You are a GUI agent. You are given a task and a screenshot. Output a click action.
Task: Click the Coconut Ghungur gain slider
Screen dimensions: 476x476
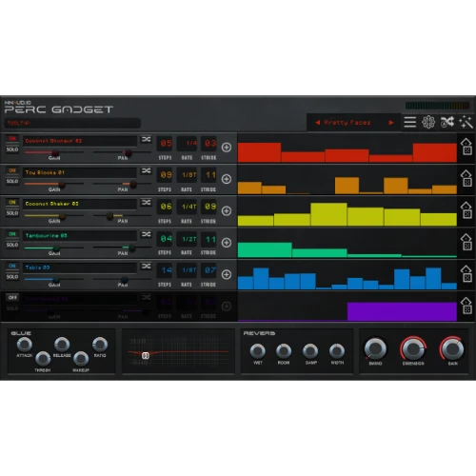[54, 152]
